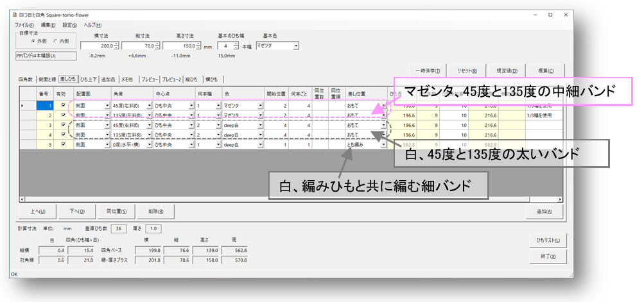Toggle 有効 checkbox in row 4

(x=63, y=135)
